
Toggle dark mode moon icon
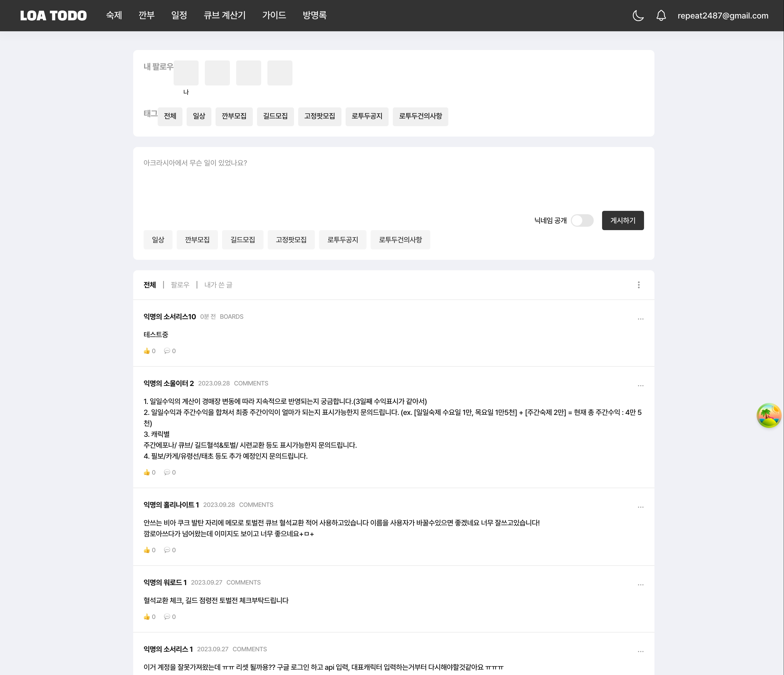638,16
